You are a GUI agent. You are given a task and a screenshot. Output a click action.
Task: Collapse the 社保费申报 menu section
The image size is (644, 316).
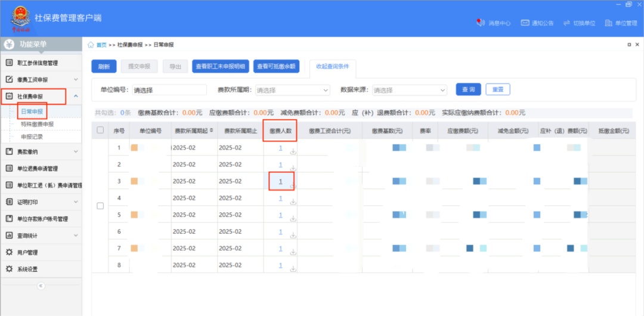click(x=76, y=96)
